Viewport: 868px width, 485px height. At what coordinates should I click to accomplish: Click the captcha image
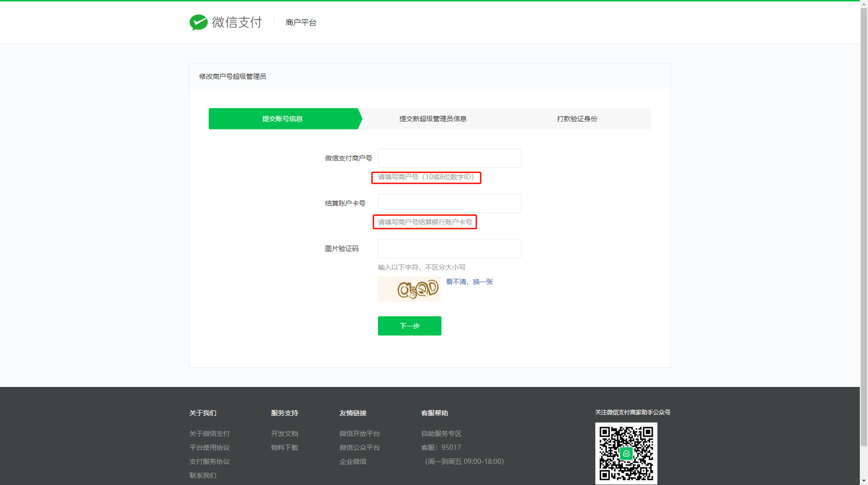tap(409, 289)
